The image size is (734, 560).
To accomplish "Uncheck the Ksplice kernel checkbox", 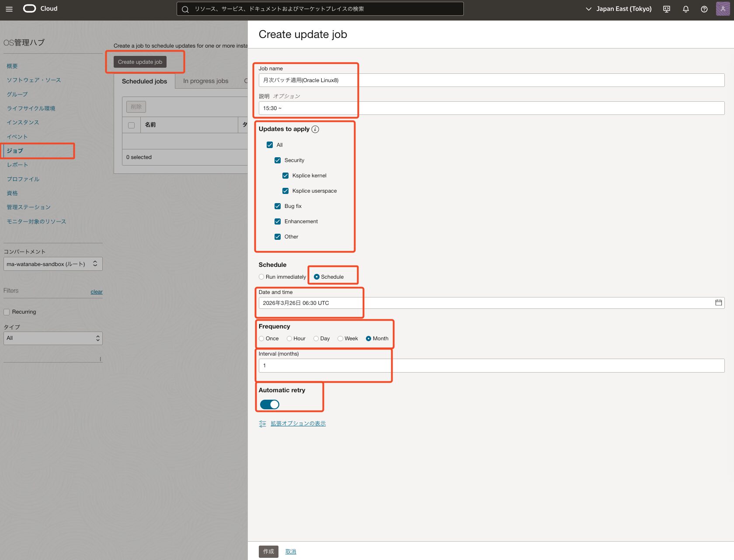I will tap(285, 176).
